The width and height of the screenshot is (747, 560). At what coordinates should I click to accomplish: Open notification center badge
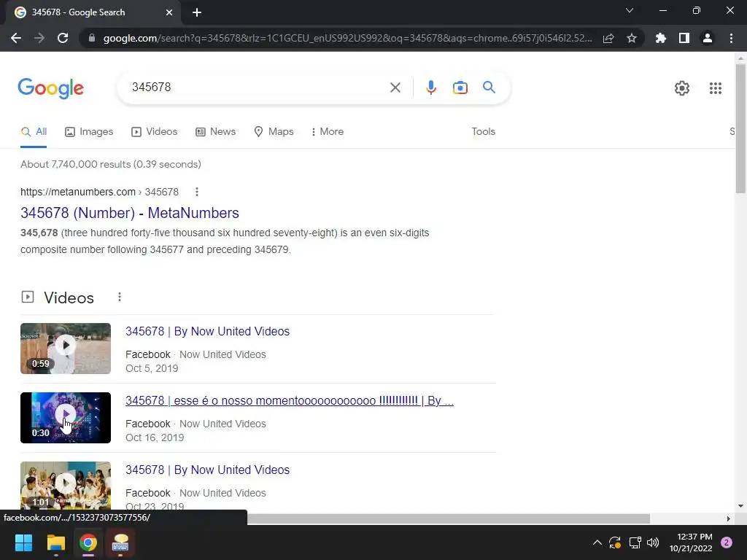pyautogui.click(x=727, y=542)
